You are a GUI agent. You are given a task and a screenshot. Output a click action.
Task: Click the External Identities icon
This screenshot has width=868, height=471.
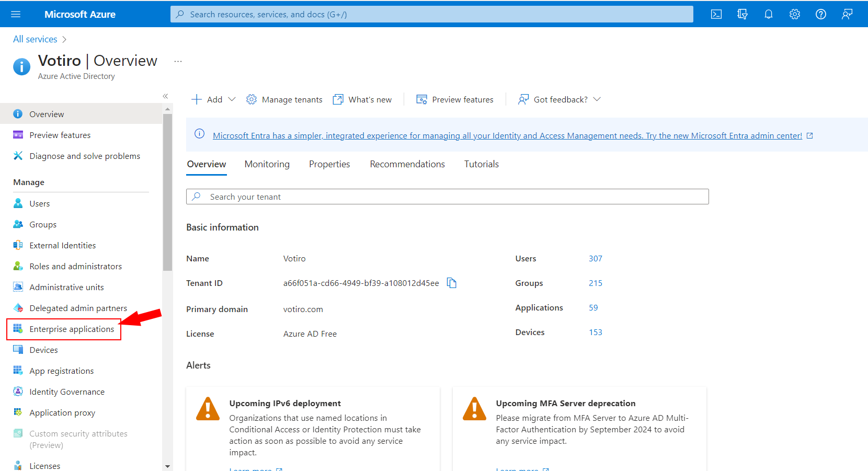18,245
